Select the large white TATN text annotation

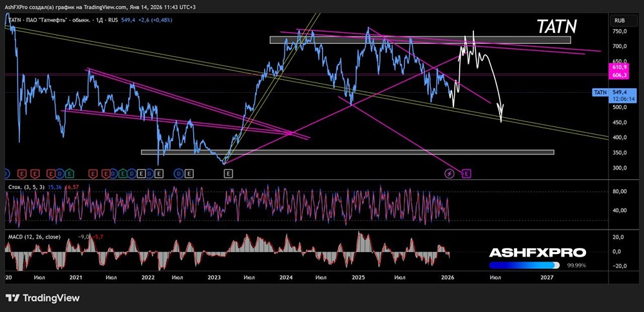click(556, 27)
